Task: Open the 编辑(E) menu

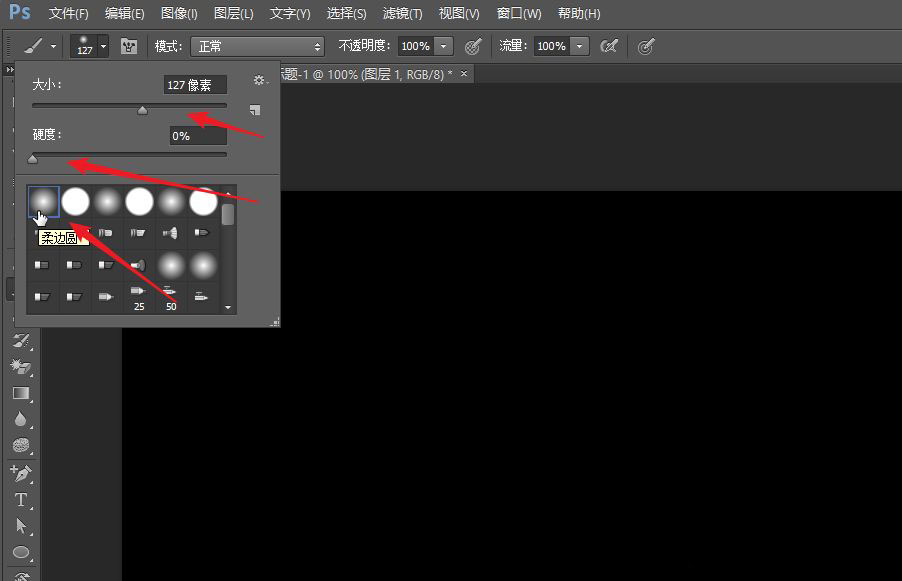Action: tap(124, 13)
